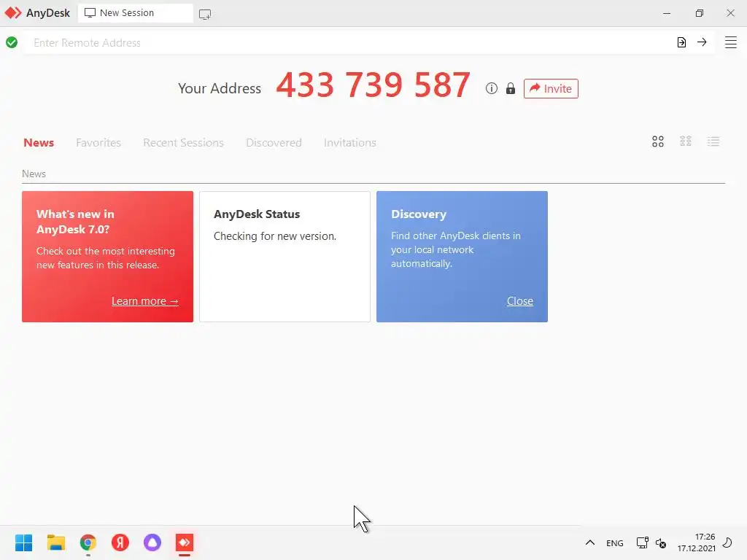The width and height of the screenshot is (747, 560).
Task: Open the AnyDesk Status card
Action: pos(285,257)
